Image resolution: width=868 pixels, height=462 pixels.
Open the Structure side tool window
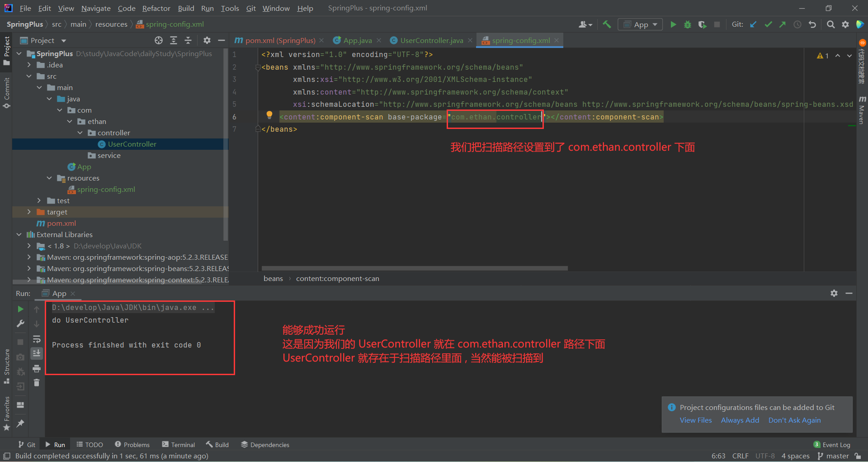[6, 367]
